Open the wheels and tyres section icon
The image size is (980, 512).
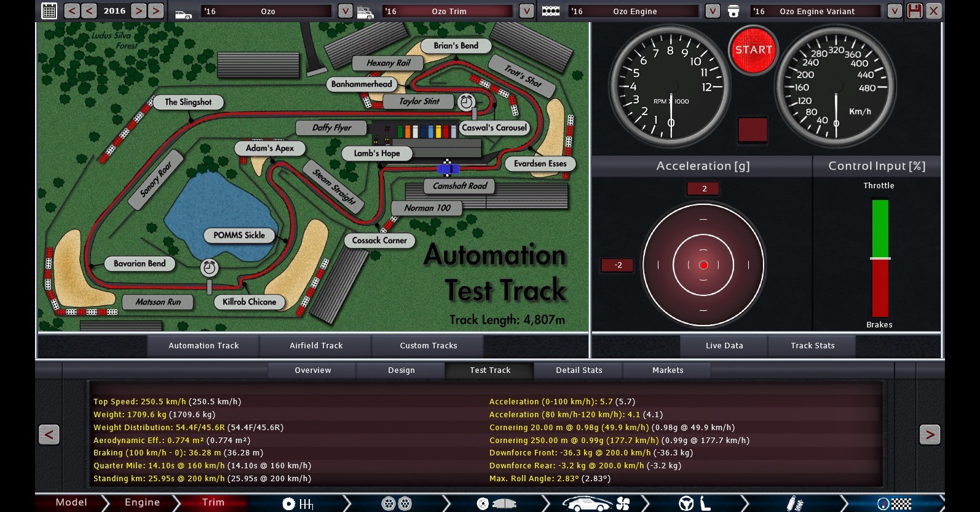(397, 504)
